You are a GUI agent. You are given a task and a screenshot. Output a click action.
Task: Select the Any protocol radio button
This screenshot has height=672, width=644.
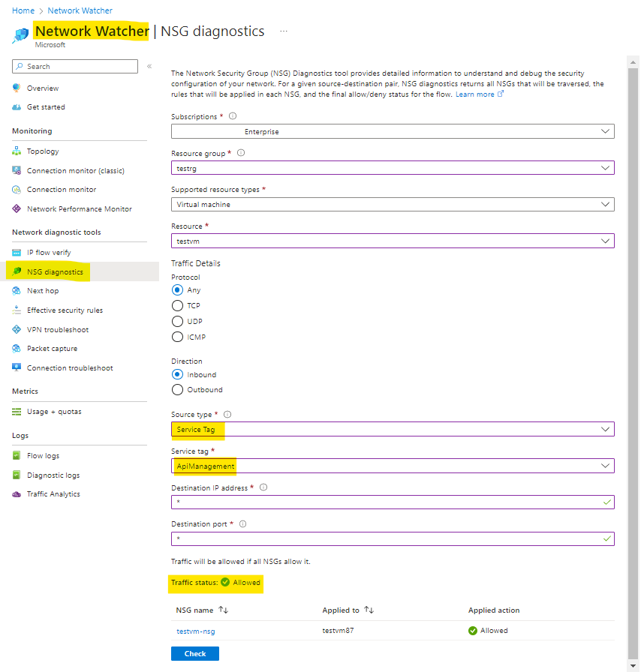tap(177, 290)
